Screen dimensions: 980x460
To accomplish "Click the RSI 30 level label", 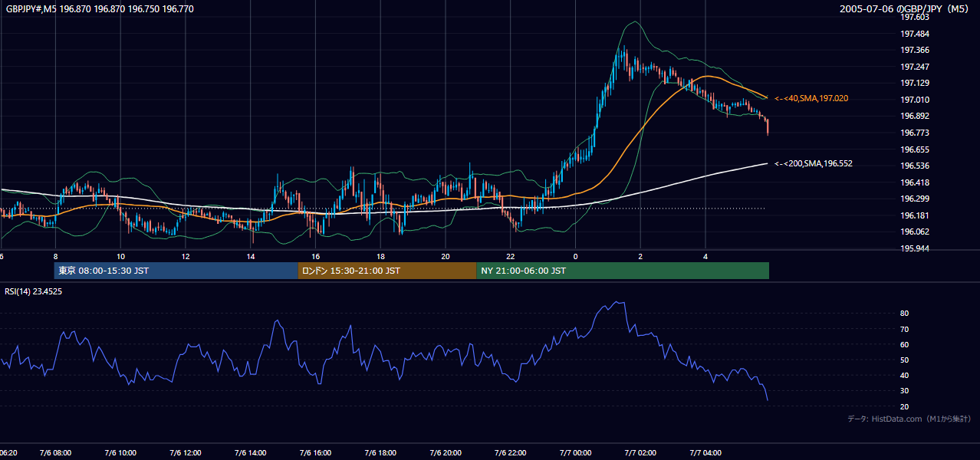I will point(905,391).
